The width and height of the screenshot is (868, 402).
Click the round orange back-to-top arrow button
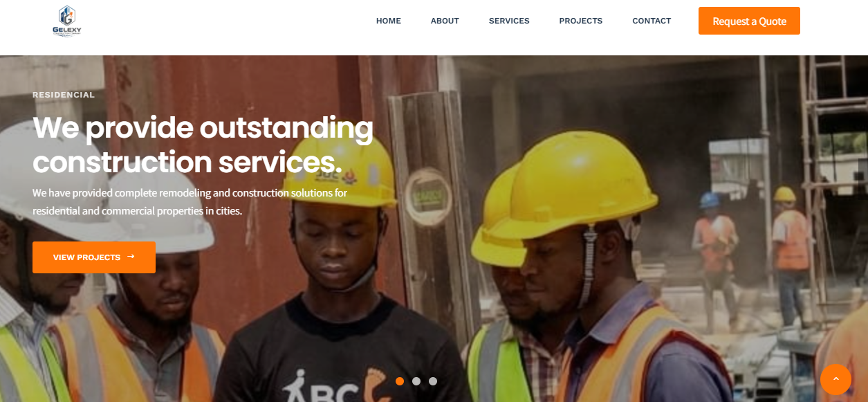click(835, 379)
